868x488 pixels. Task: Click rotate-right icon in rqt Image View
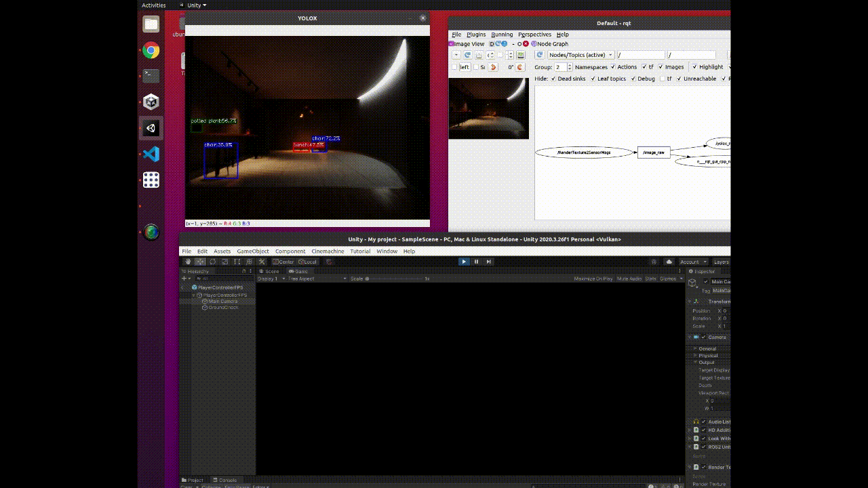pos(520,67)
